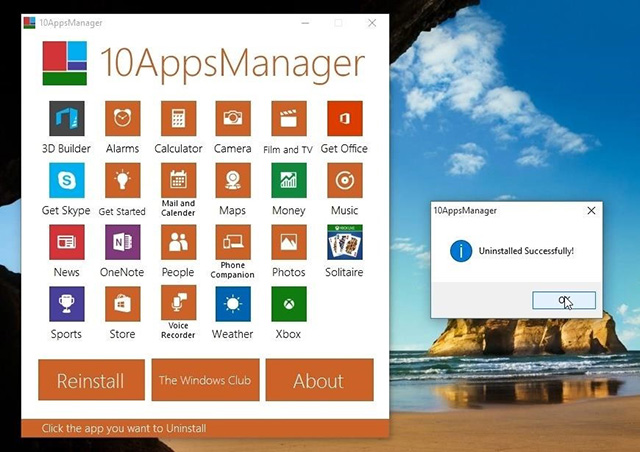The width and height of the screenshot is (640, 452).
Task: Click the Weather sun icon
Action: (x=233, y=304)
